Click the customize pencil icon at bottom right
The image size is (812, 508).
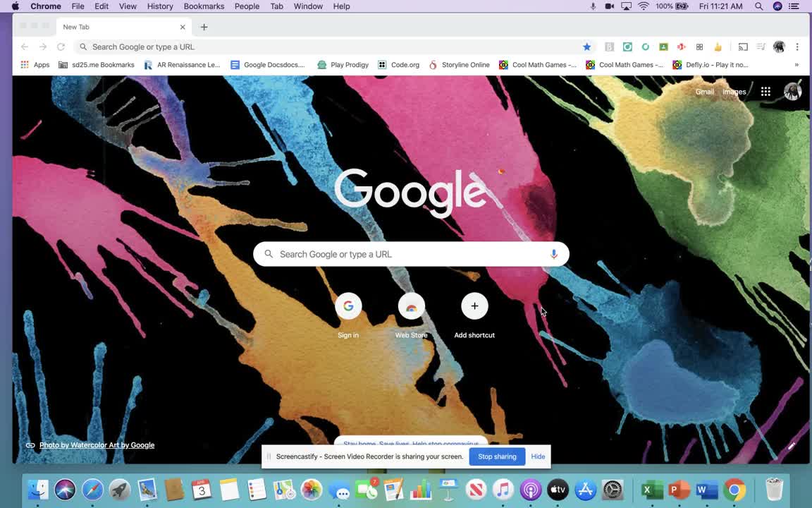click(x=792, y=445)
